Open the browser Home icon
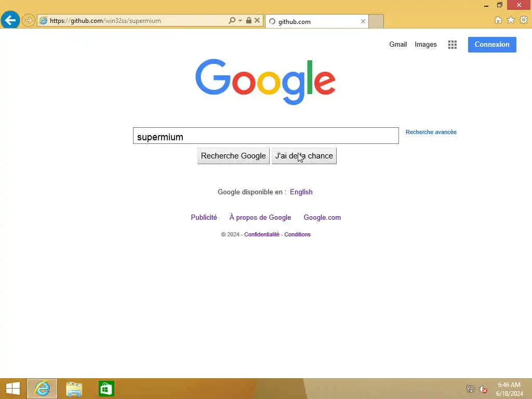The height and width of the screenshot is (399, 532). [x=498, y=20]
